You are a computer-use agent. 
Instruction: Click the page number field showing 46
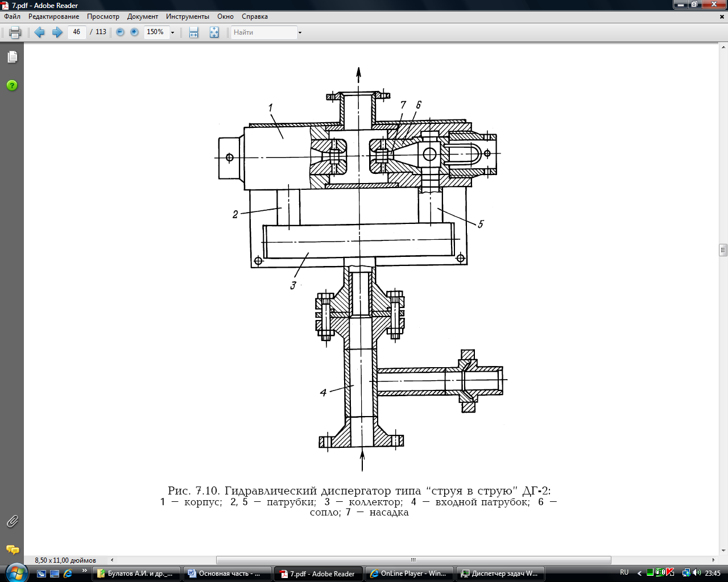(x=77, y=32)
